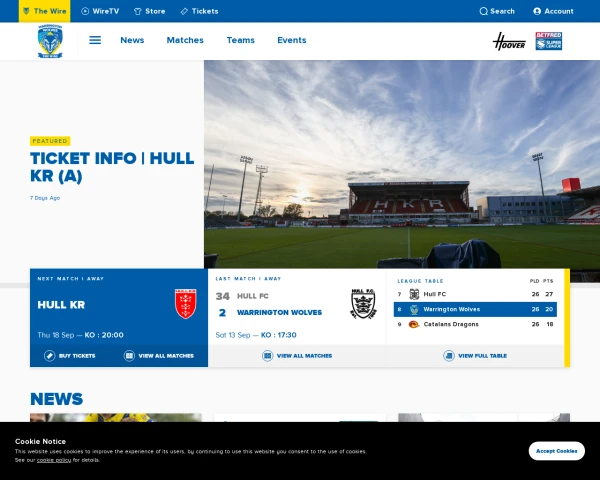Screen dimensions: 600x480
Task: Open the Tickets top link
Action: 199,11
